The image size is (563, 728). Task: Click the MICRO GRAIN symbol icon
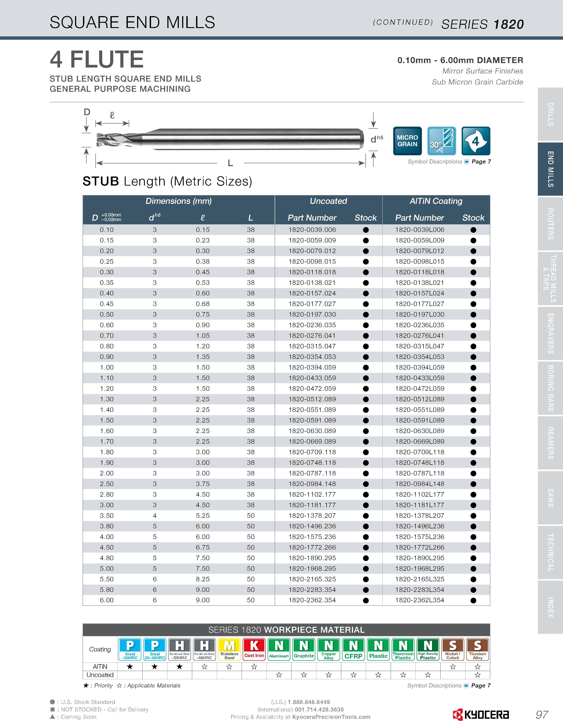pos(407,141)
